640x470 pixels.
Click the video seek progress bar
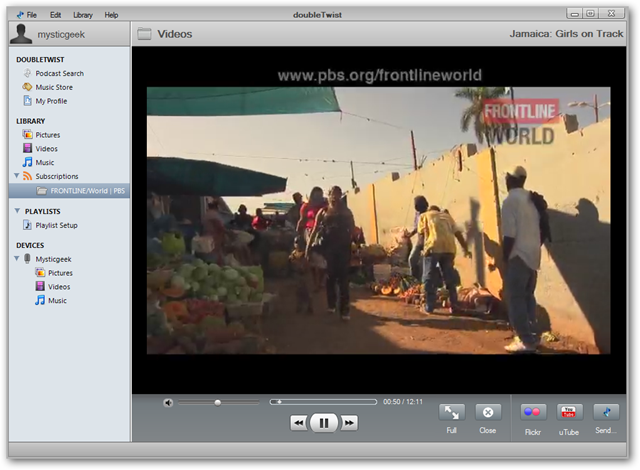(323, 402)
